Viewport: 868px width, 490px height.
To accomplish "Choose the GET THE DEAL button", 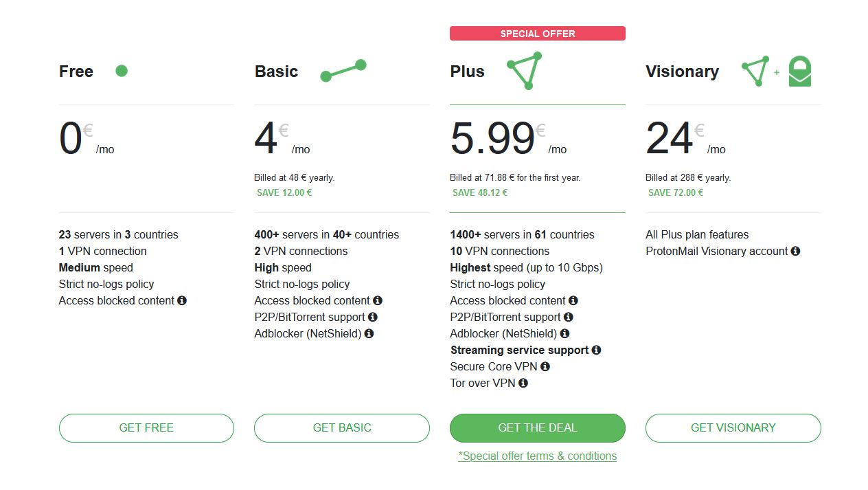I will click(x=537, y=427).
